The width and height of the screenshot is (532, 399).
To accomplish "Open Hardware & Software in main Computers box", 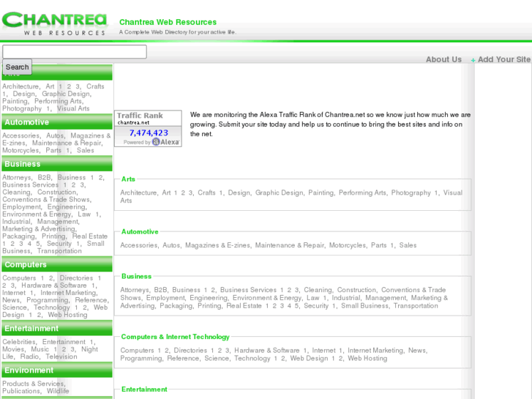I will (266, 350).
